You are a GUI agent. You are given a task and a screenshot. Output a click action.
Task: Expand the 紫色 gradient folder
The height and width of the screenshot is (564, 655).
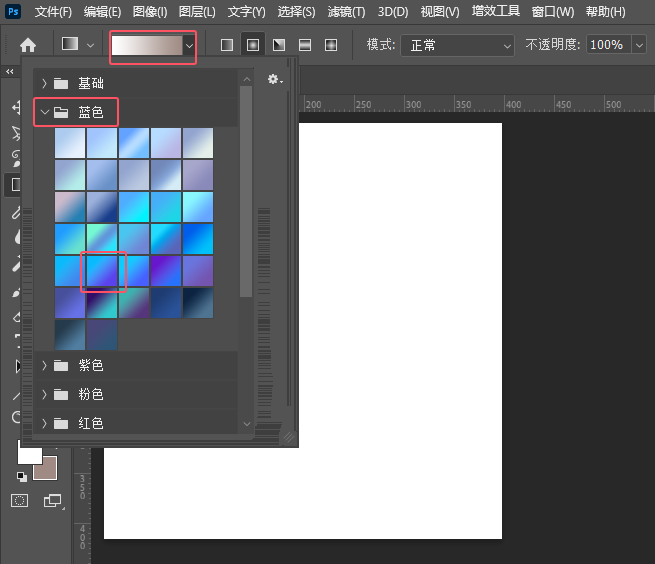click(44, 366)
